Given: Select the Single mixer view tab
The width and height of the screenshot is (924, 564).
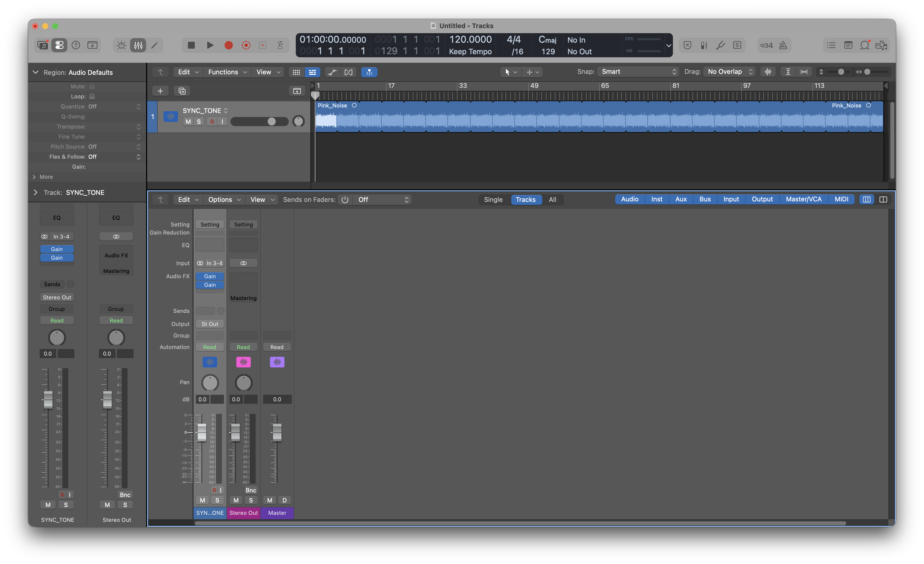Looking at the screenshot, I should [x=493, y=199].
